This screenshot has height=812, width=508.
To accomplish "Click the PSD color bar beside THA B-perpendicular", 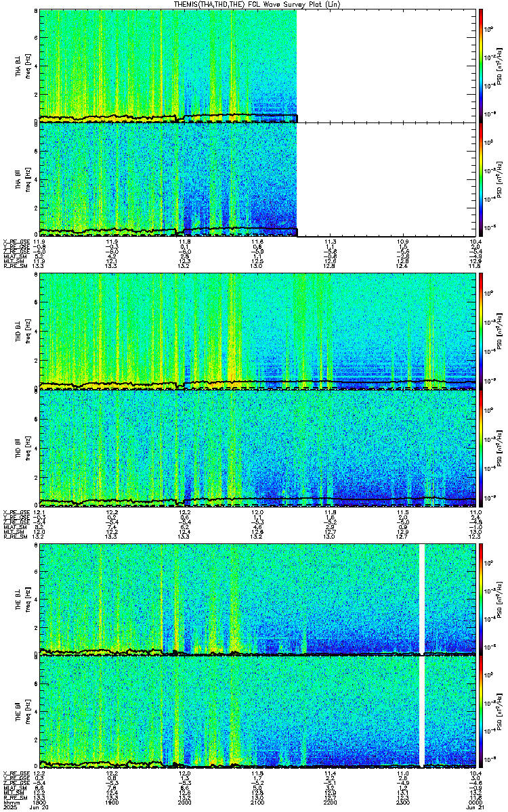I will 480,66.
